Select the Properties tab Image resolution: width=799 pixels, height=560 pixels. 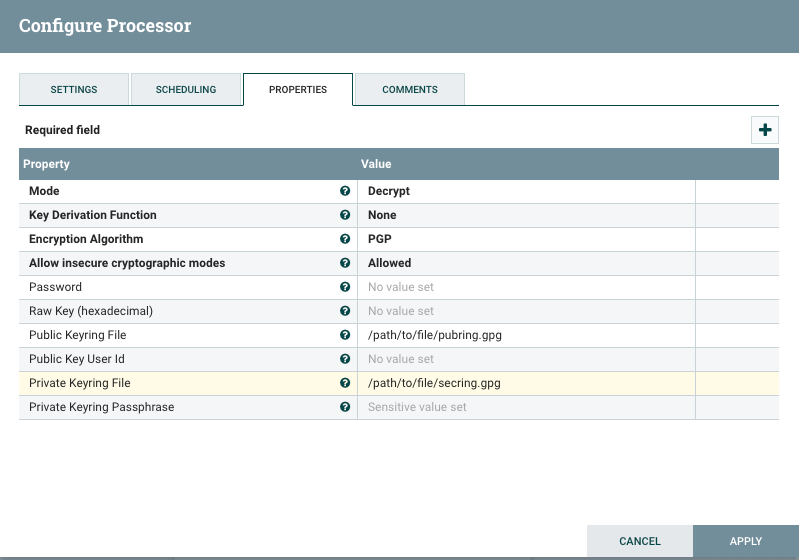(x=298, y=89)
